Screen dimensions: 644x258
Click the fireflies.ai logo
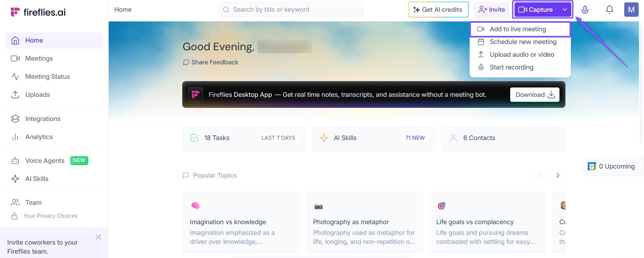click(38, 12)
